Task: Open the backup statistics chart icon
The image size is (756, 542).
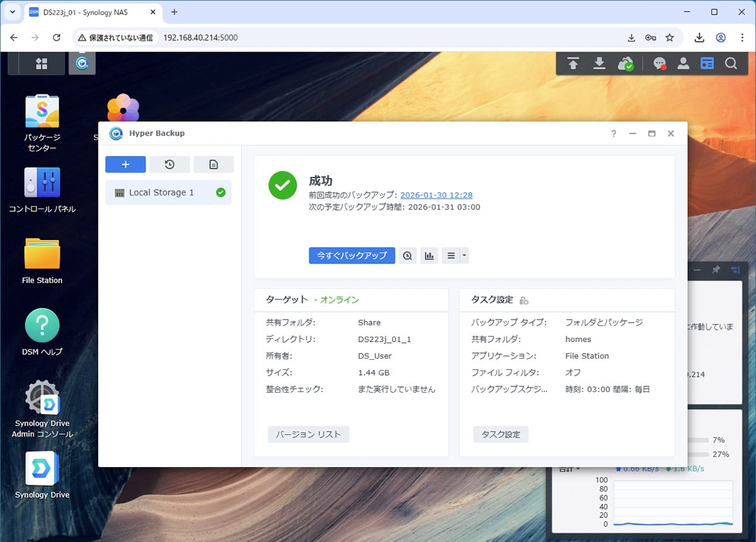Action: [429, 256]
